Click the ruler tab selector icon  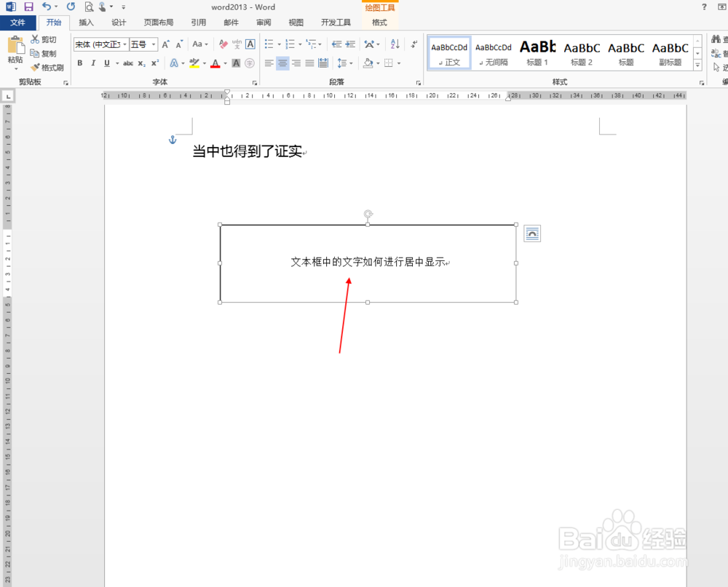click(x=8, y=96)
